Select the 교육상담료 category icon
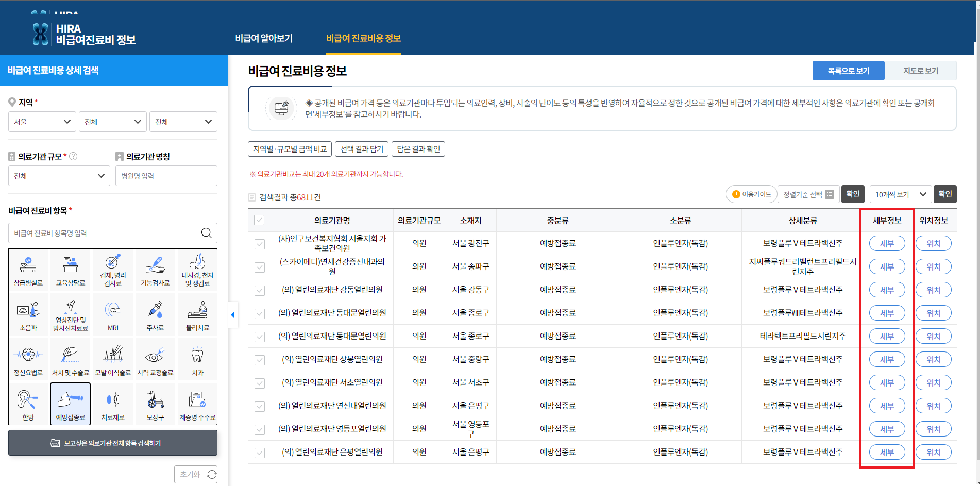Viewport: 980px width, 486px height. coord(71,271)
